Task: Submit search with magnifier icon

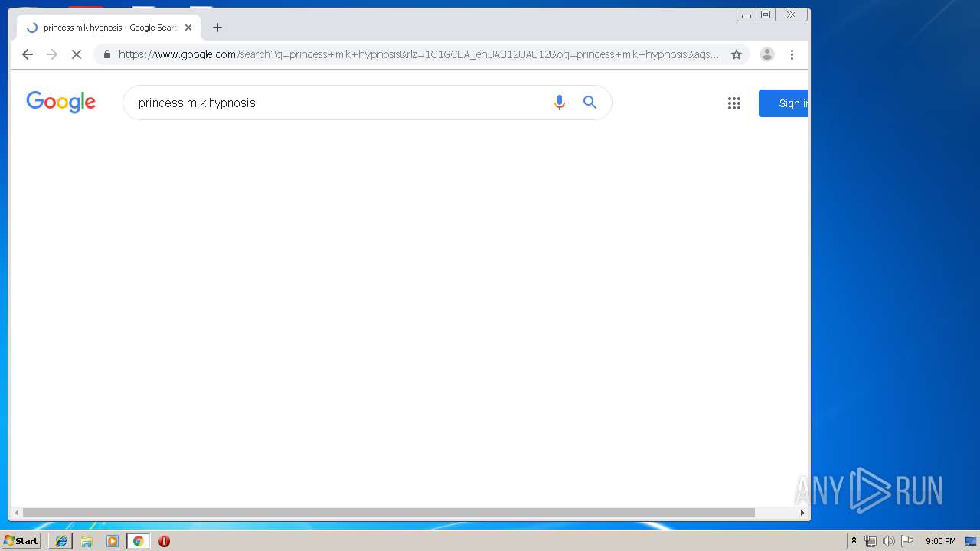Action: (590, 103)
